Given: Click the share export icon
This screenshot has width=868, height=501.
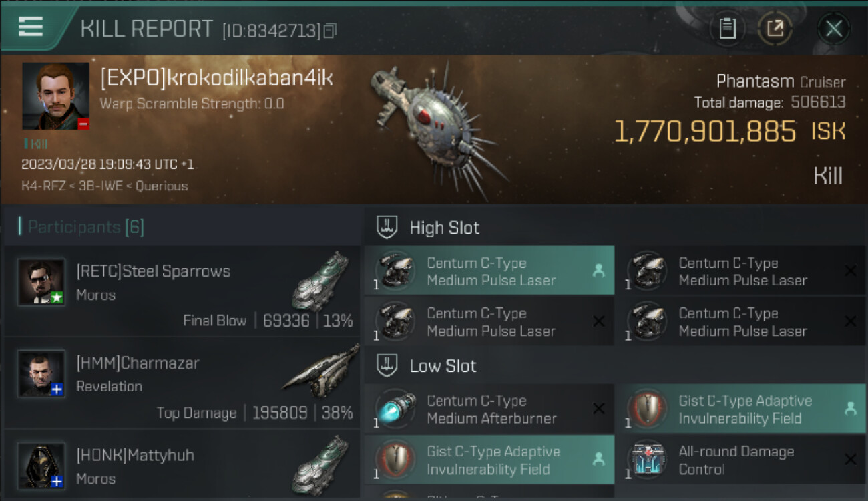Looking at the screenshot, I should pyautogui.click(x=775, y=29).
